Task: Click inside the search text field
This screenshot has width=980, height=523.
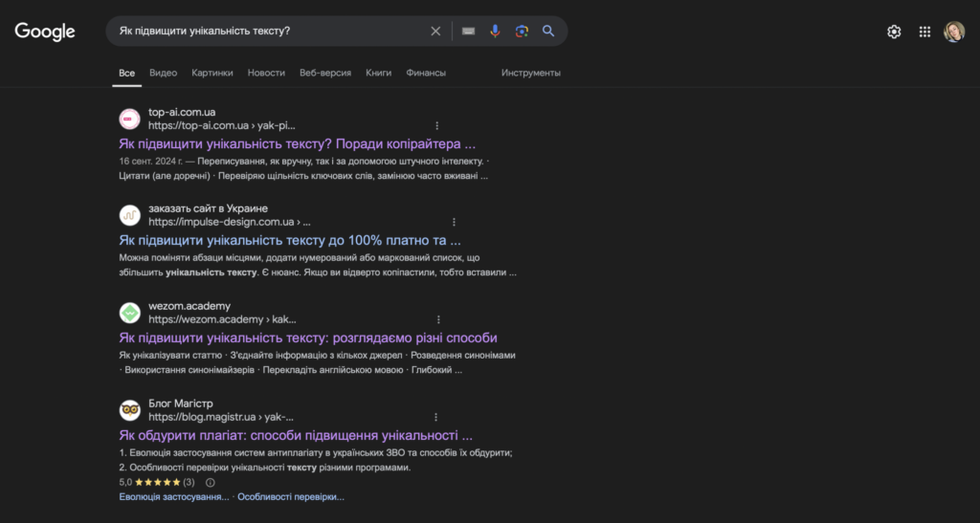Action: click(x=268, y=31)
